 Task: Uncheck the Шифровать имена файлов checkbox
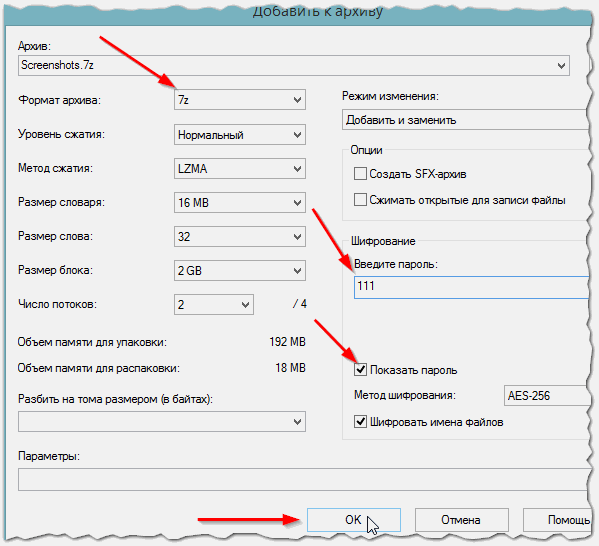point(360,421)
